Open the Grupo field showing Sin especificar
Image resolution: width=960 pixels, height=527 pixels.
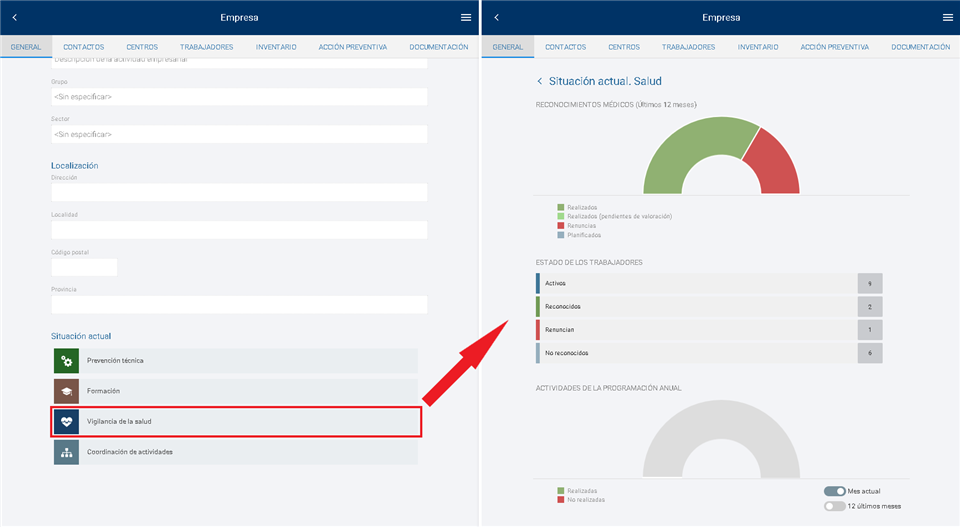pyautogui.click(x=239, y=97)
